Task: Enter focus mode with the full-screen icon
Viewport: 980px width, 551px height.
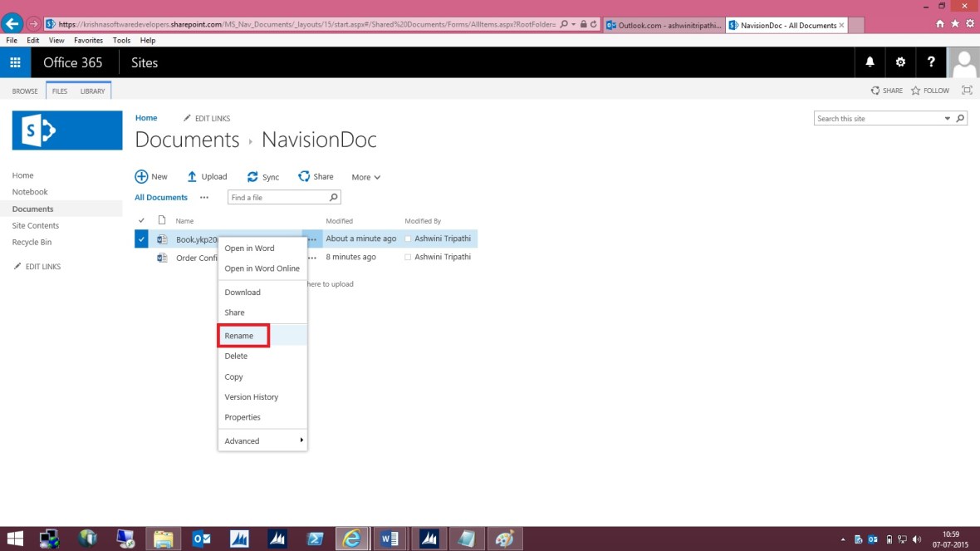Action: [967, 90]
